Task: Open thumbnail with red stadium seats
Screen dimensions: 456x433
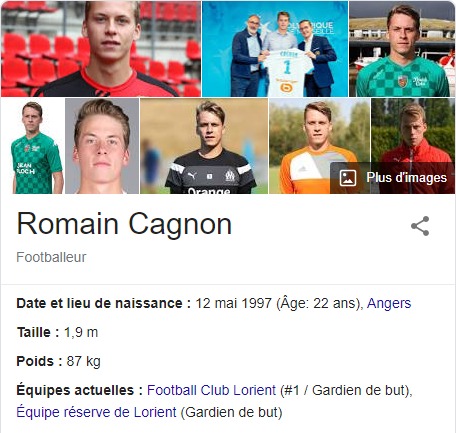Action: coord(101,49)
